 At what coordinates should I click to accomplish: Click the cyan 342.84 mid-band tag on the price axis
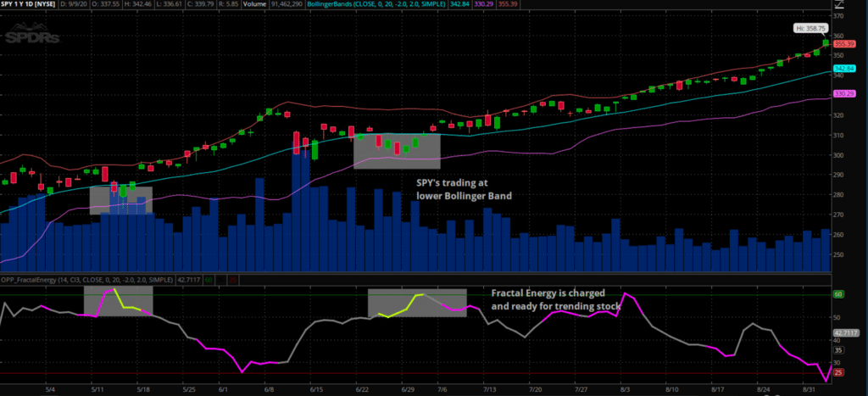pyautogui.click(x=845, y=68)
